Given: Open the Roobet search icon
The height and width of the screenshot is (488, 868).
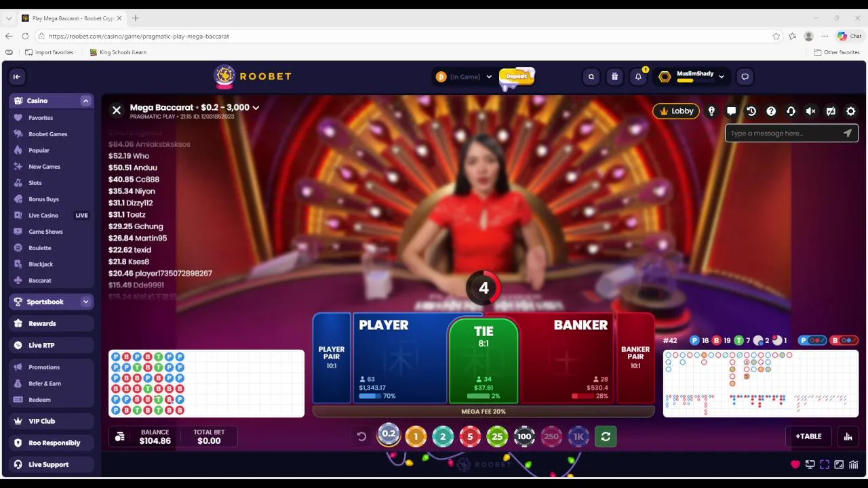Looking at the screenshot, I should [591, 77].
